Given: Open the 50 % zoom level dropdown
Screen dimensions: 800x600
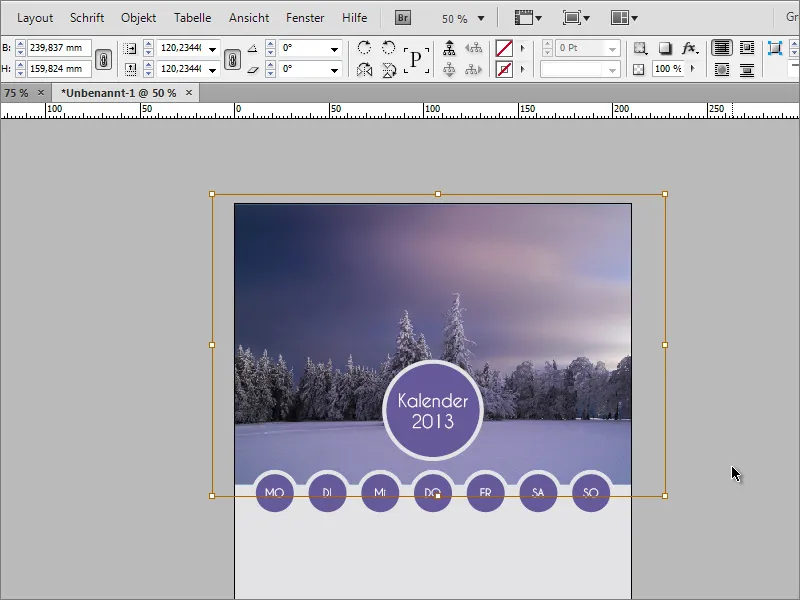Looking at the screenshot, I should 481,18.
